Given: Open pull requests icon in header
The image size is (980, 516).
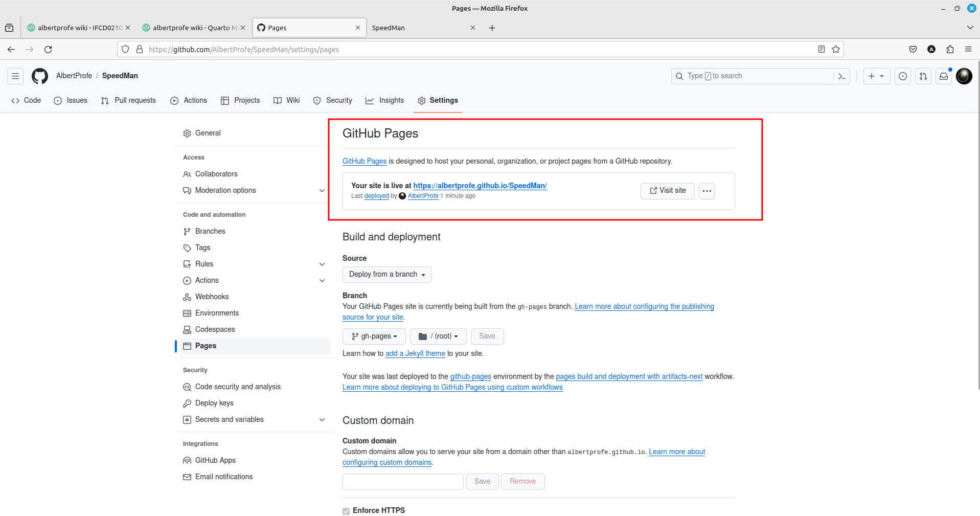Looking at the screenshot, I should 923,76.
